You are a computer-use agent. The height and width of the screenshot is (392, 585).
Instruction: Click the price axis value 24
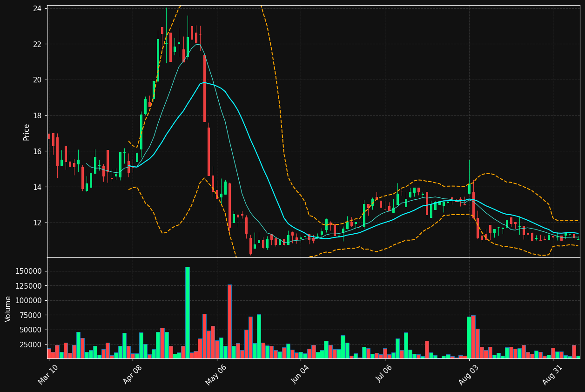coord(38,8)
